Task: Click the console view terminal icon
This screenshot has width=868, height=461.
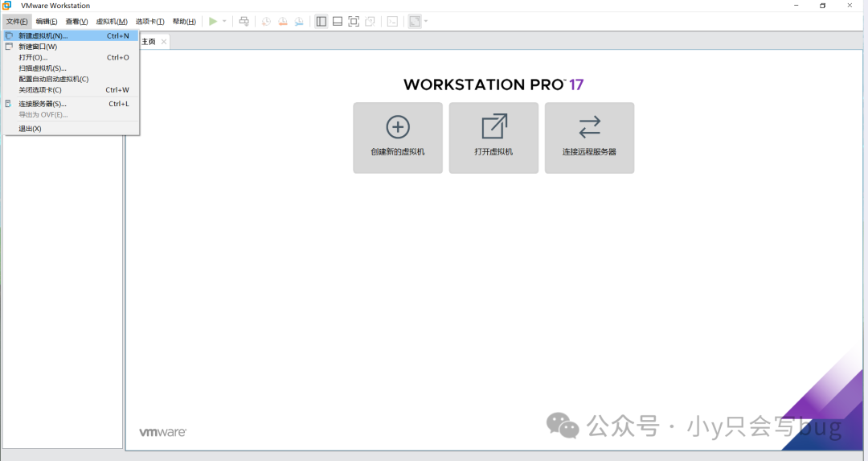Action: point(392,22)
